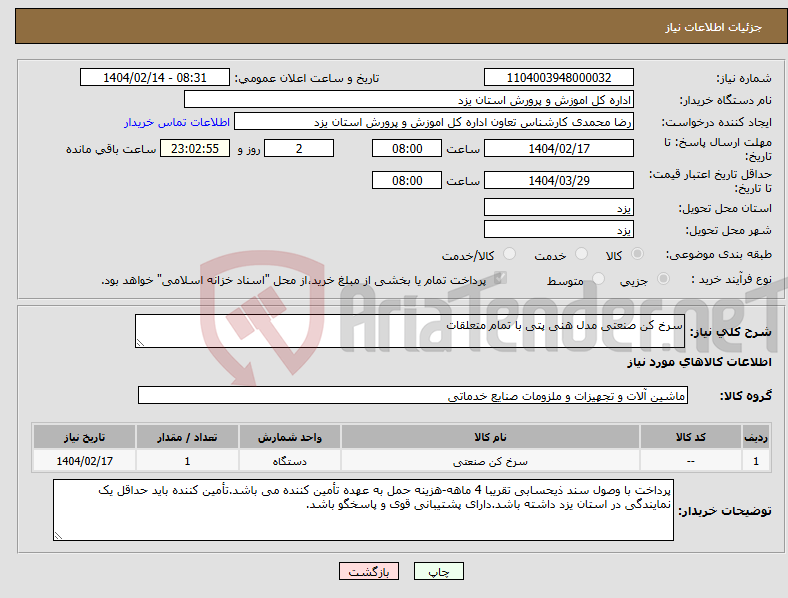
Task: Click the گروه کالا goods group field
Action: pos(413,395)
